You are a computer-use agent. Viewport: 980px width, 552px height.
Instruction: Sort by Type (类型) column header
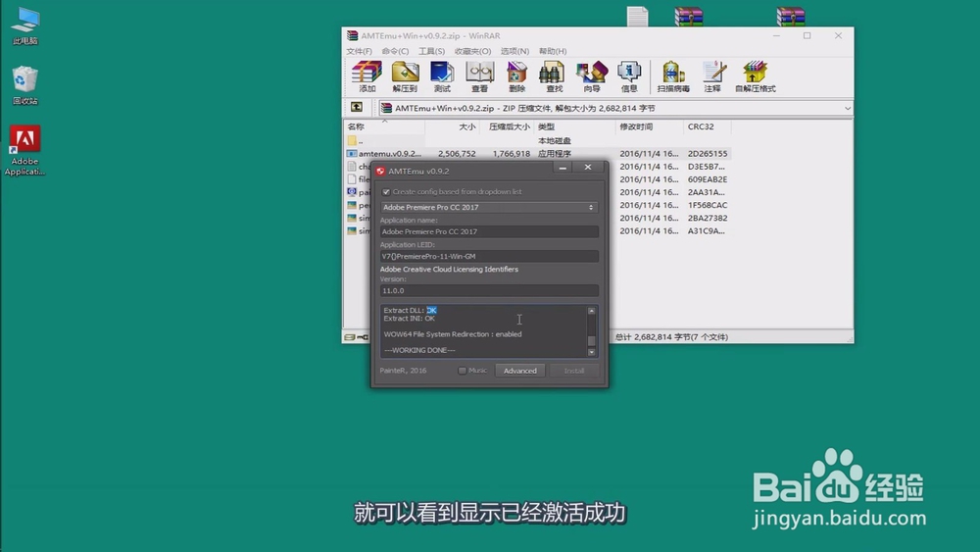pos(574,126)
